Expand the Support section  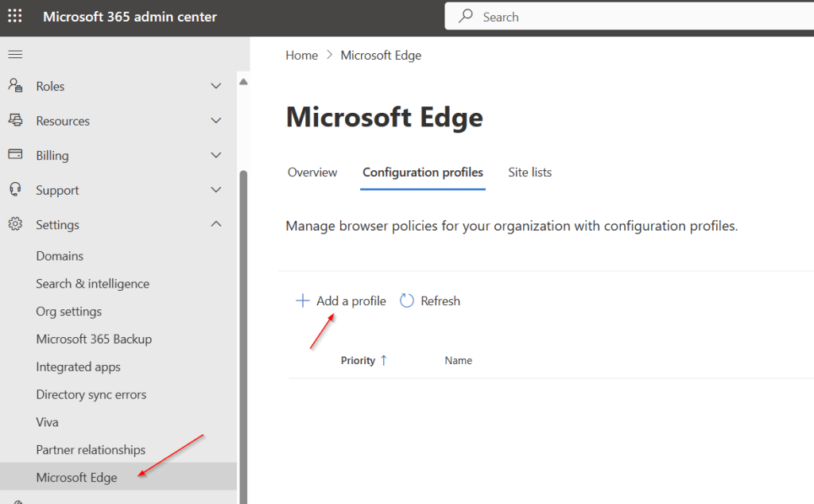coord(215,189)
